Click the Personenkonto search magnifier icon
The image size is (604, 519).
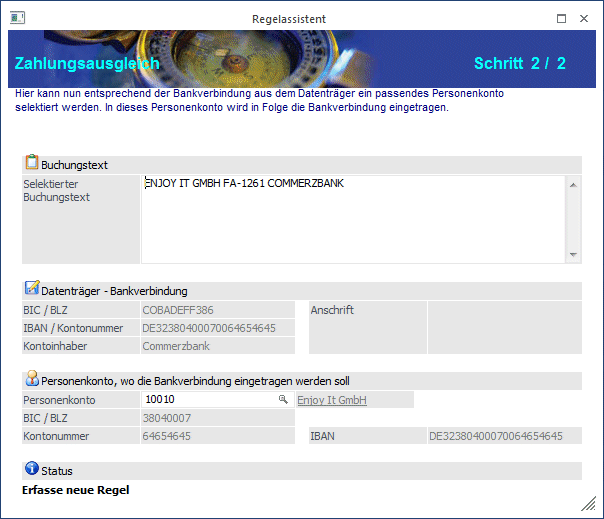click(x=283, y=400)
